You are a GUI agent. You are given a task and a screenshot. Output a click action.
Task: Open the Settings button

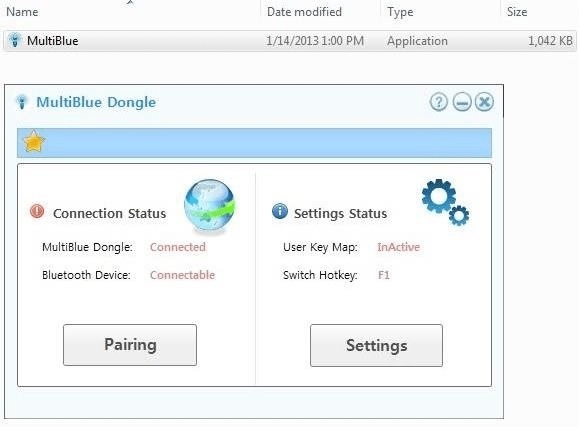tap(376, 345)
